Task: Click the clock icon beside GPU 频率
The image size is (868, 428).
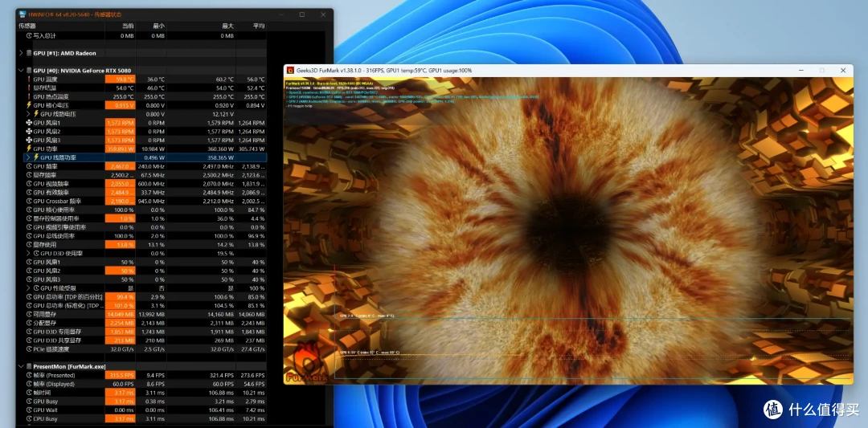Action: [29, 166]
